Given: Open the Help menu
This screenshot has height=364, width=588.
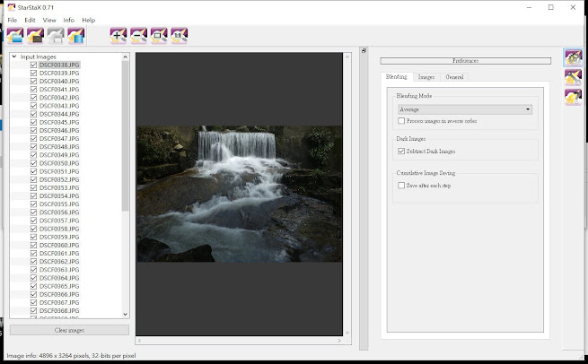Looking at the screenshot, I should (x=89, y=20).
